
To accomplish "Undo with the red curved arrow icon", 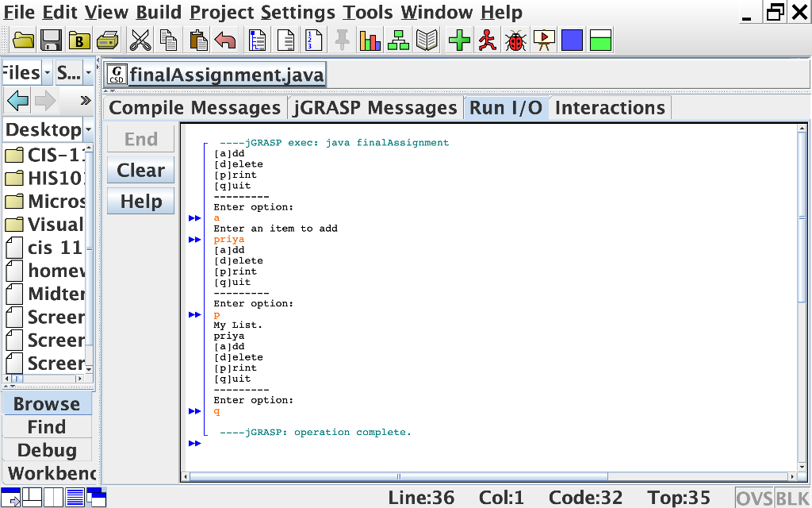I will coord(225,40).
